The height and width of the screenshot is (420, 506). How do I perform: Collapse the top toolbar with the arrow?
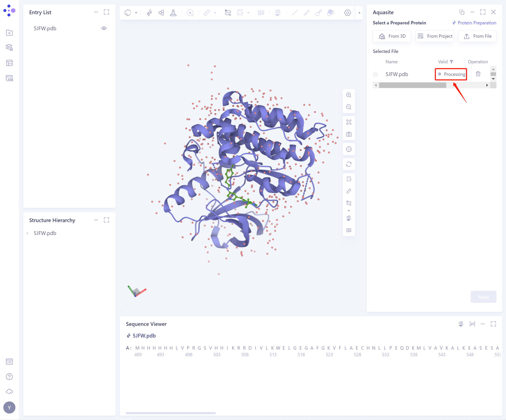(x=359, y=13)
